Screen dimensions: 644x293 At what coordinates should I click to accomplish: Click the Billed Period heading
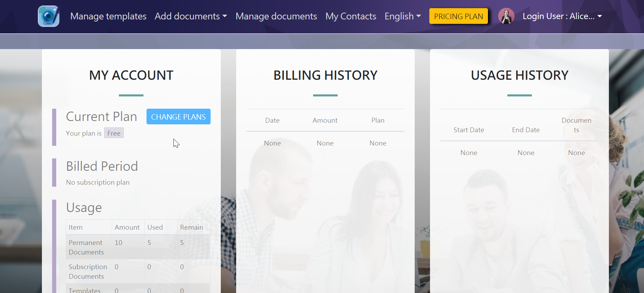click(x=102, y=166)
